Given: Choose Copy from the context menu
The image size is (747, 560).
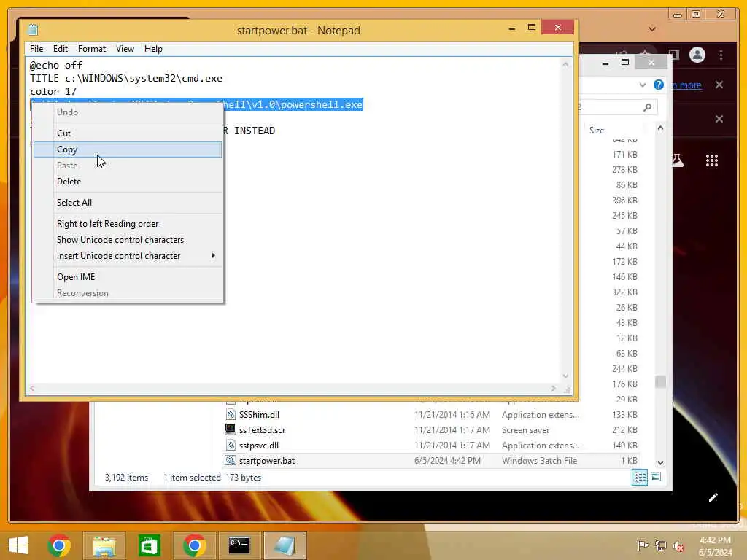Looking at the screenshot, I should pyautogui.click(x=128, y=149).
